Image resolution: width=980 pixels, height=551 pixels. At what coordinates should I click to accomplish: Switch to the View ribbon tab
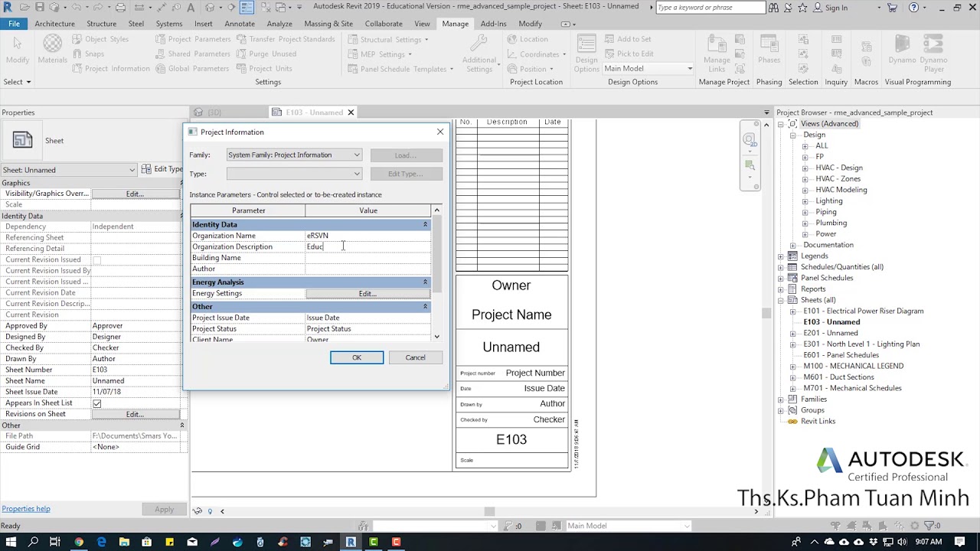[x=422, y=24]
